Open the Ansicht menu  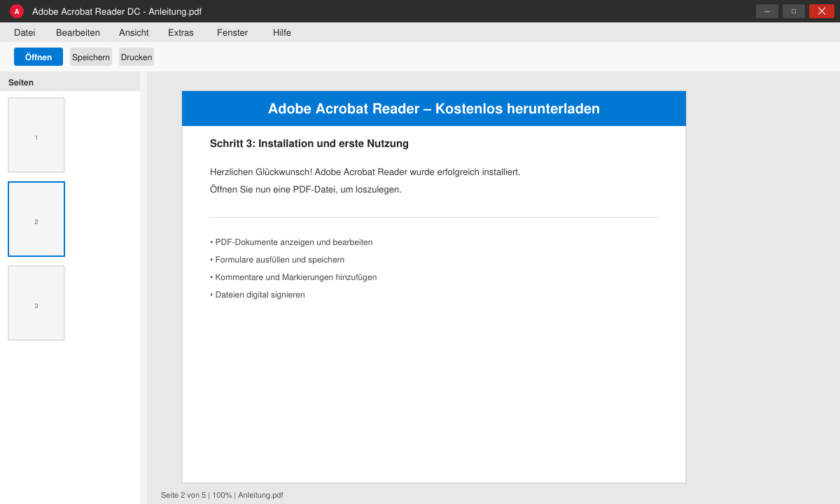click(x=134, y=32)
